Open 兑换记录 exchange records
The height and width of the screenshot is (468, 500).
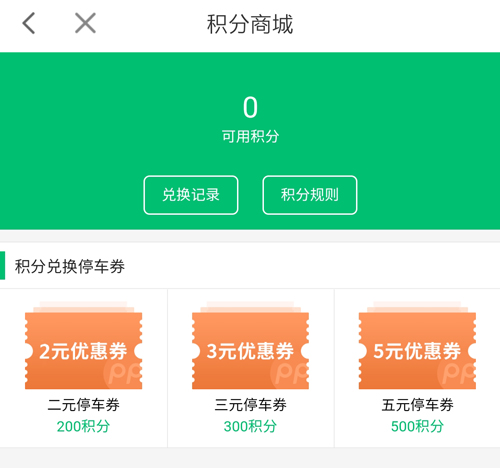tap(191, 195)
